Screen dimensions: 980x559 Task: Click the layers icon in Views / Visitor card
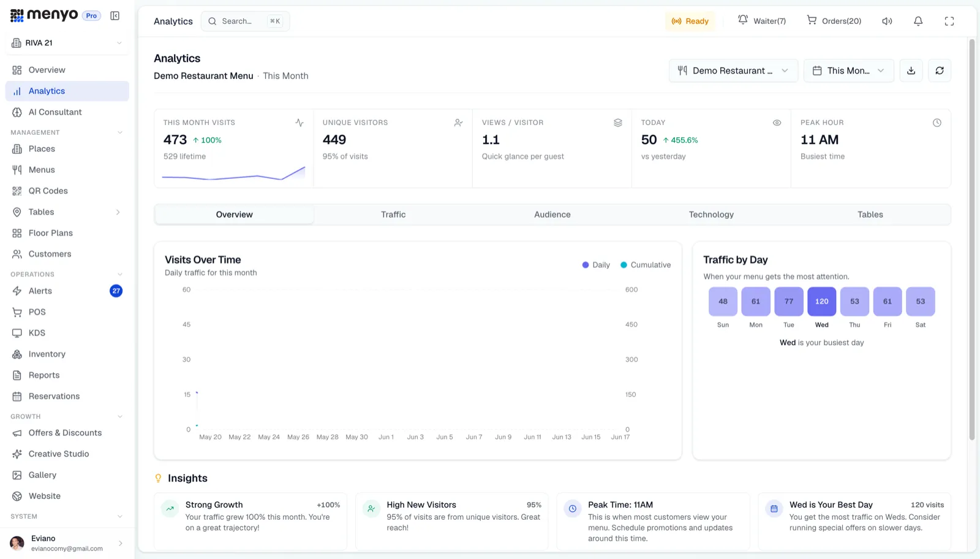618,123
